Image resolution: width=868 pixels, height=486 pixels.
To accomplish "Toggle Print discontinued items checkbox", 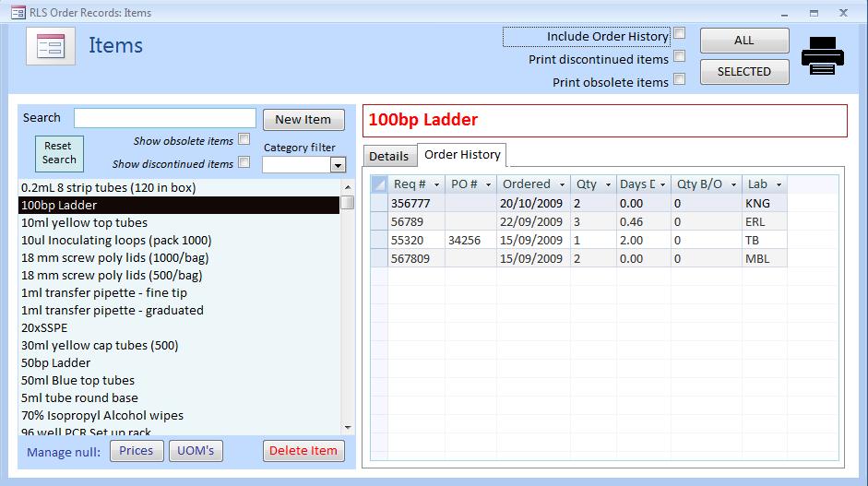I will coord(679,57).
